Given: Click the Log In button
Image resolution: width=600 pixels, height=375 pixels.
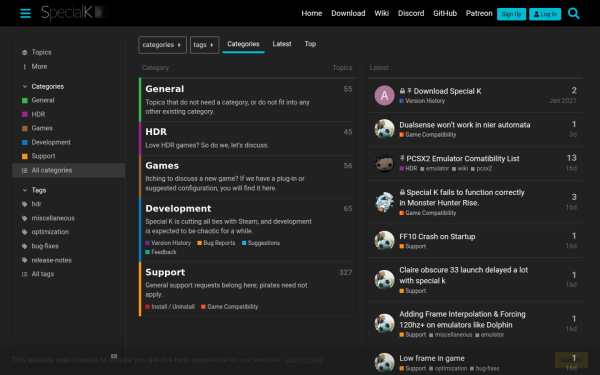Looking at the screenshot, I should coord(545,14).
